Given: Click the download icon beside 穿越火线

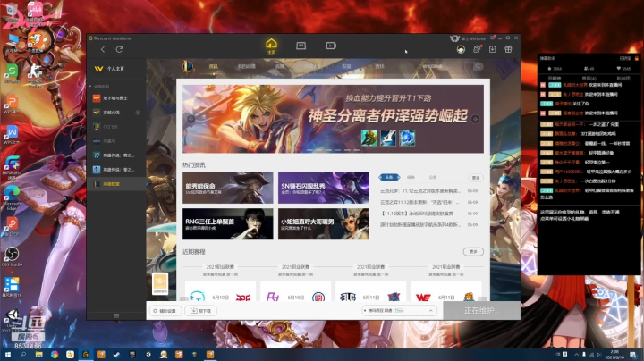Looking at the screenshot, I should [x=138, y=113].
